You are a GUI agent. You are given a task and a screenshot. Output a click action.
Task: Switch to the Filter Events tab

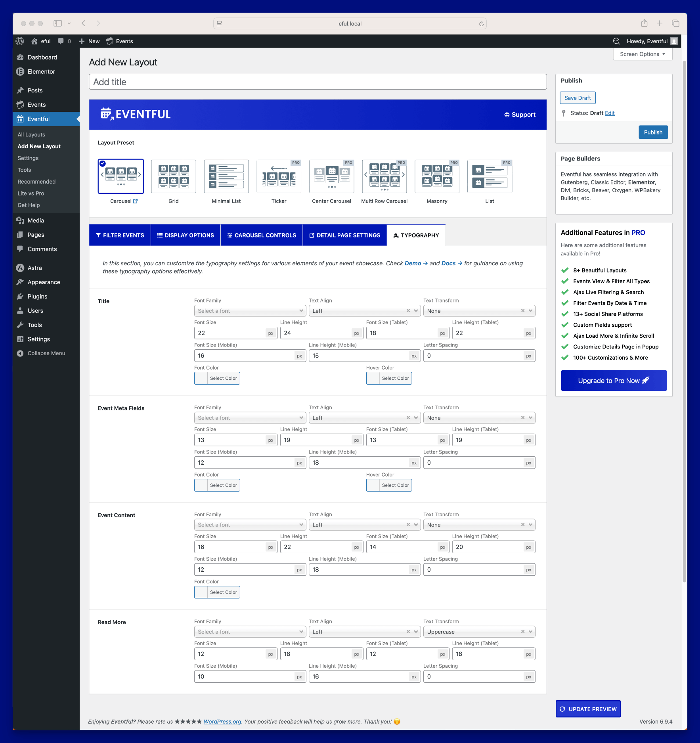click(120, 235)
